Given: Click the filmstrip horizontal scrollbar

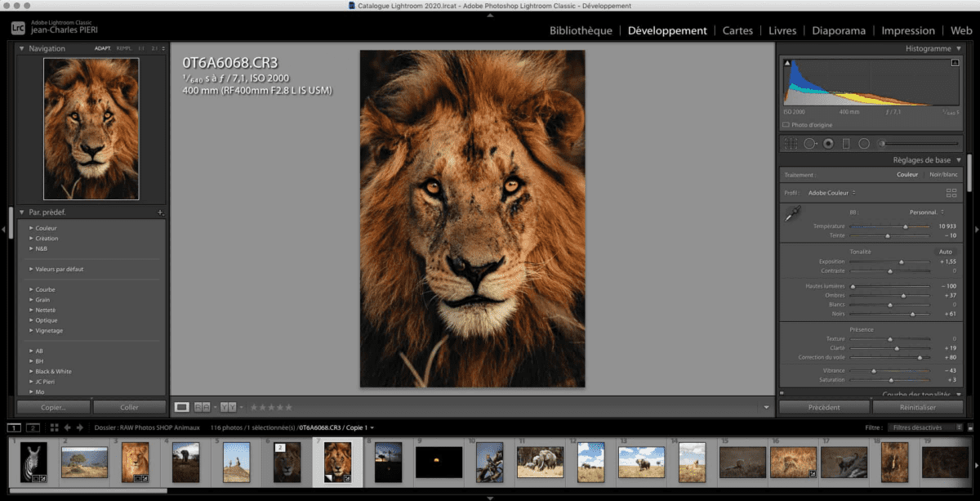Looking at the screenshot, I should (x=87, y=490).
